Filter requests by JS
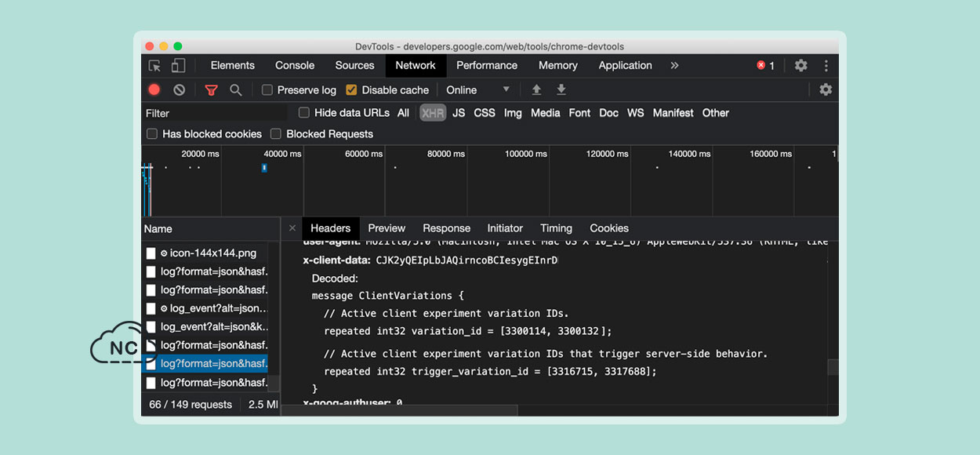 click(x=459, y=113)
